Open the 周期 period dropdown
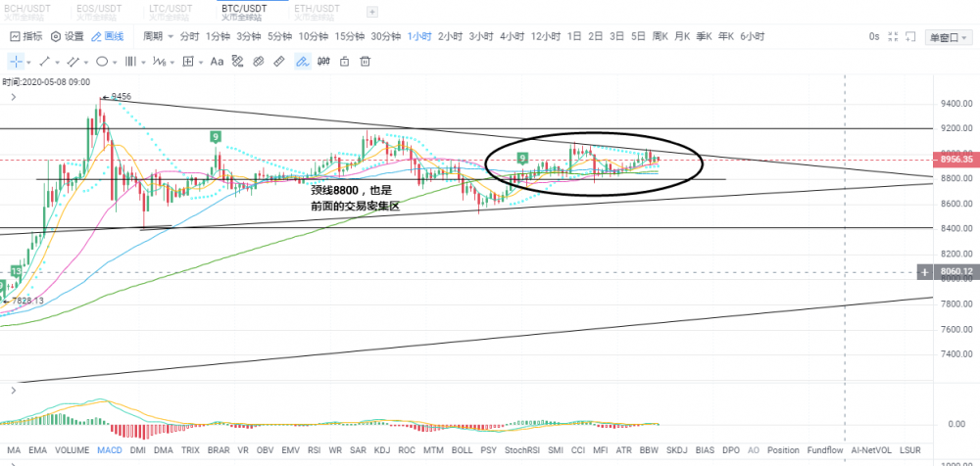The image size is (980, 466). coord(158,36)
